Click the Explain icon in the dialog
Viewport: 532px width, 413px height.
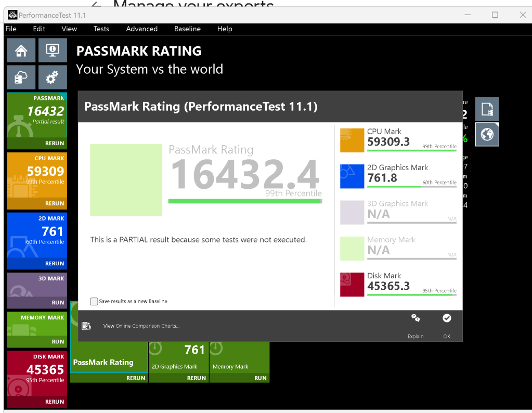click(416, 318)
